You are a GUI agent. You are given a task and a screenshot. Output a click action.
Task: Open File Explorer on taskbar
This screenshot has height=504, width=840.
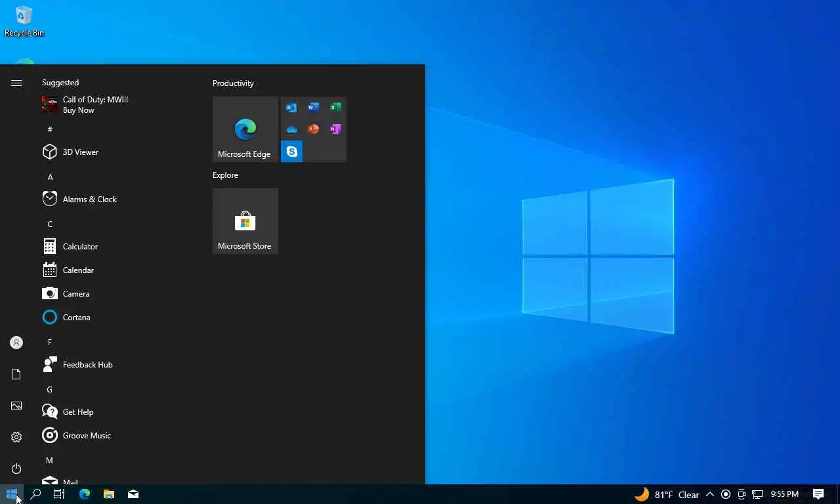(x=109, y=494)
